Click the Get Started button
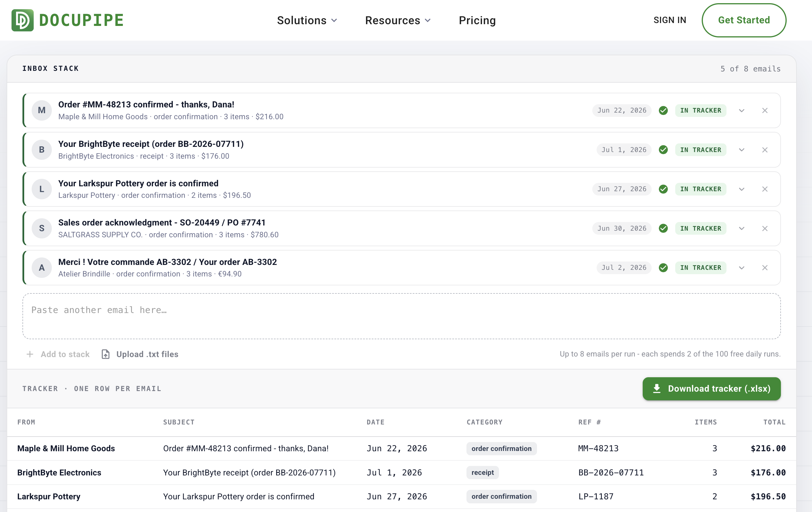Image resolution: width=812 pixels, height=512 pixels. coord(744,20)
